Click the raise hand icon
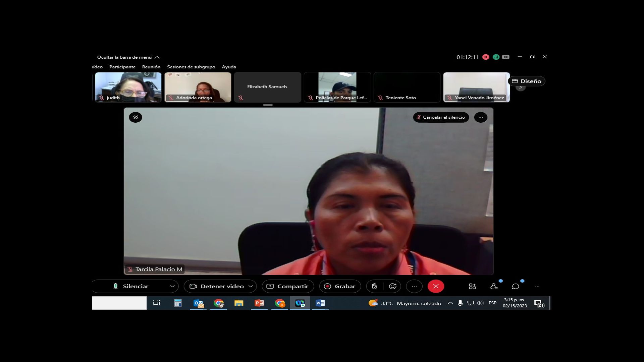 point(374,286)
